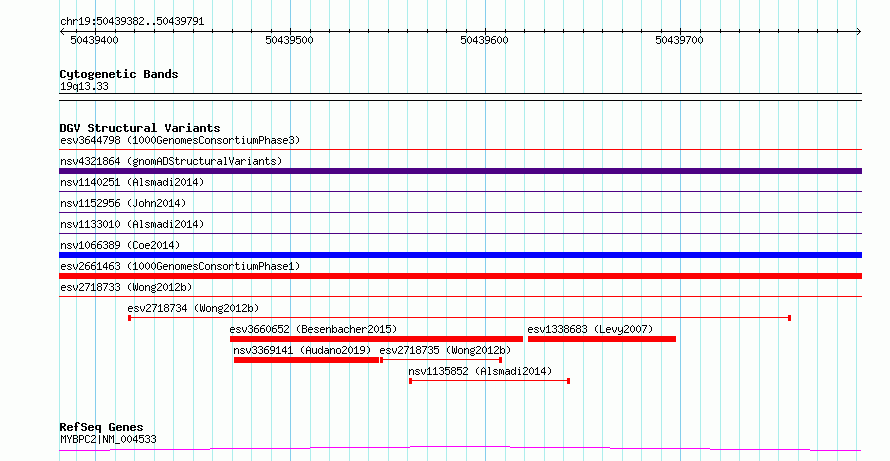Screen dimensions: 890x461
Task: Open the esv2718733 (Wong2012b) label
Action: [x=126, y=287]
